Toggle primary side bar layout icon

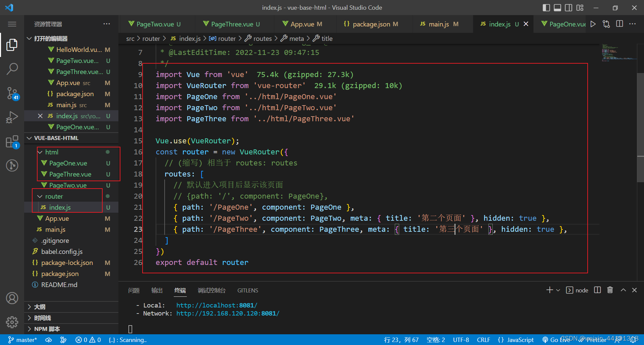tap(546, 8)
